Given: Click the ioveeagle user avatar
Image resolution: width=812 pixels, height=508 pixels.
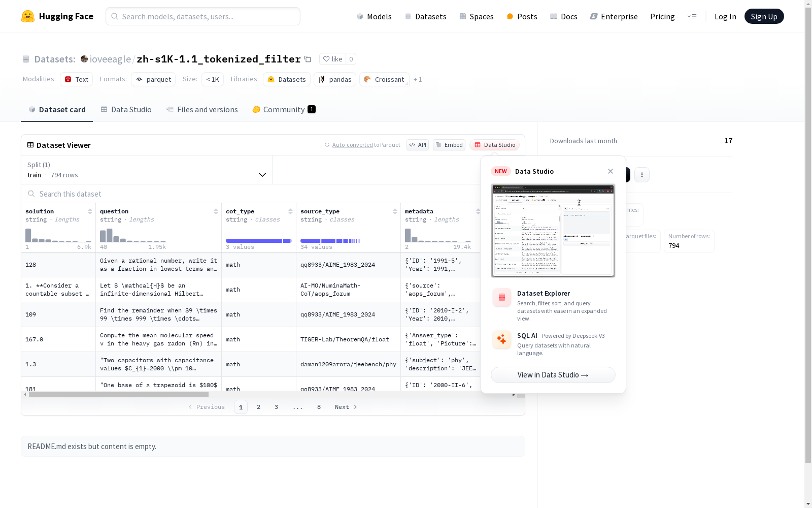Looking at the screenshot, I should coord(84,59).
